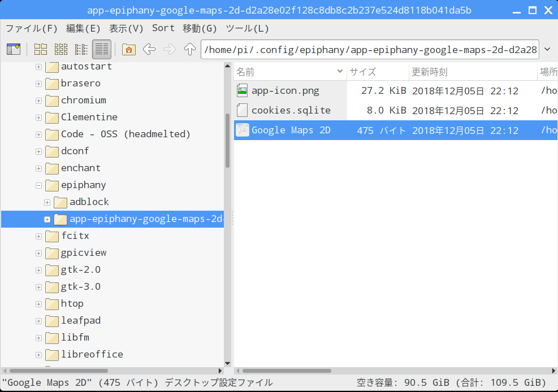
Task: Switch to compact view mode
Action: tap(81, 49)
